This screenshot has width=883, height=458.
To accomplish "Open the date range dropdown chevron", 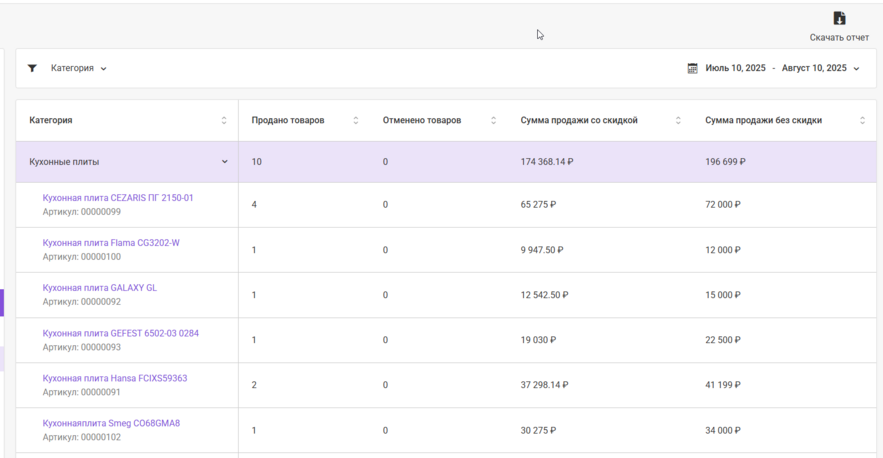I will point(857,69).
